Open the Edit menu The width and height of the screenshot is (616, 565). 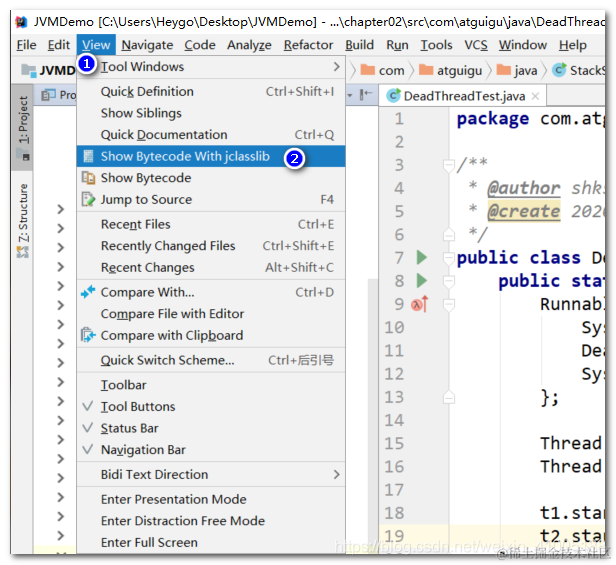59,45
